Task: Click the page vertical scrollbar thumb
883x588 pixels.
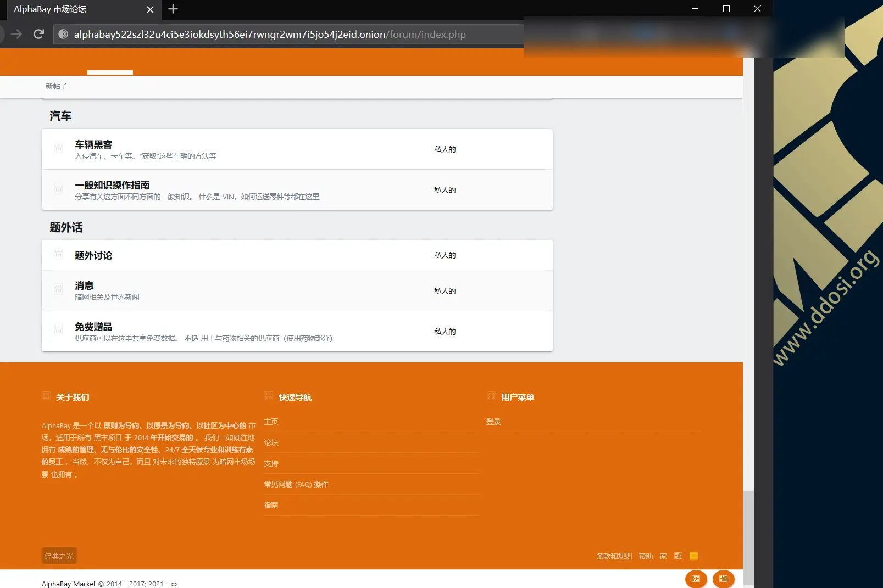Action: (748, 538)
